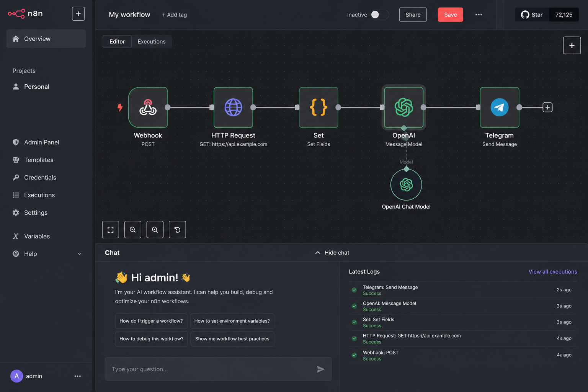The height and width of the screenshot is (392, 588).
Task: Click the red trigger lightning bolt icon
Action: tap(120, 107)
